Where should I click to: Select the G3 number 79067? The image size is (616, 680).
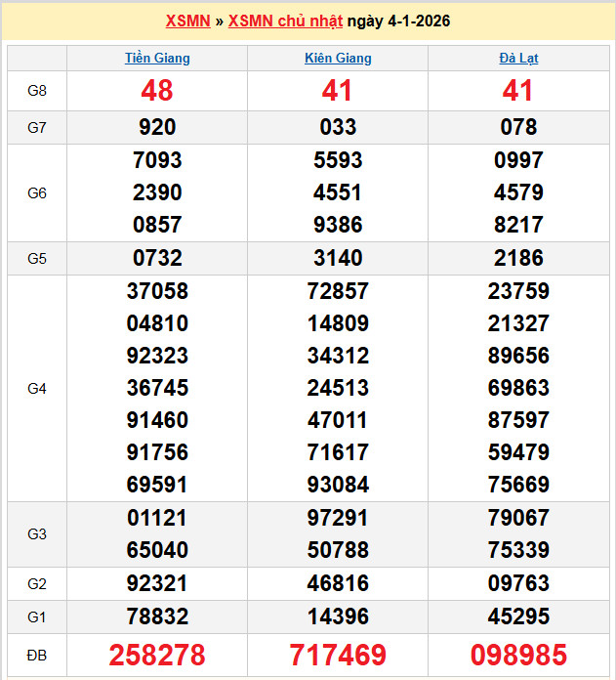(x=518, y=518)
